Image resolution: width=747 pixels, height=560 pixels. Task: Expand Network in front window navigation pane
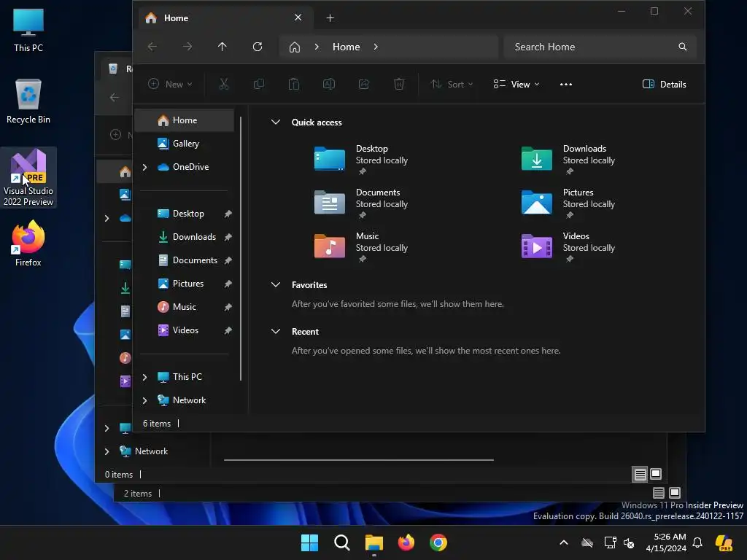(x=145, y=400)
